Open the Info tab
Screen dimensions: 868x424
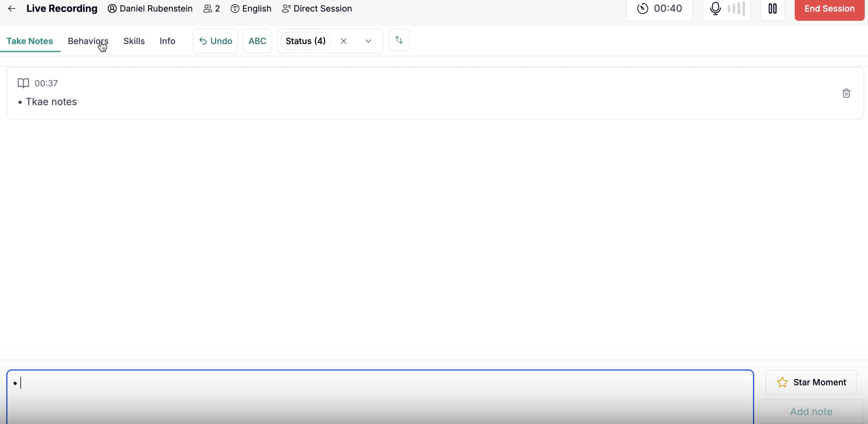click(x=168, y=41)
